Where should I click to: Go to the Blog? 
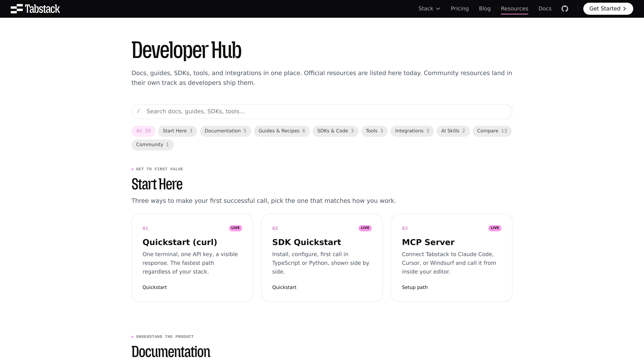(485, 9)
